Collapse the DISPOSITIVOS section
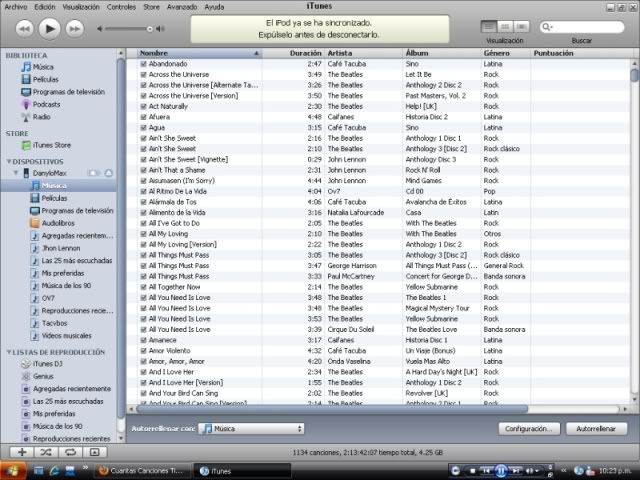Image resolution: width=640 pixels, height=480 pixels. tap(9, 162)
